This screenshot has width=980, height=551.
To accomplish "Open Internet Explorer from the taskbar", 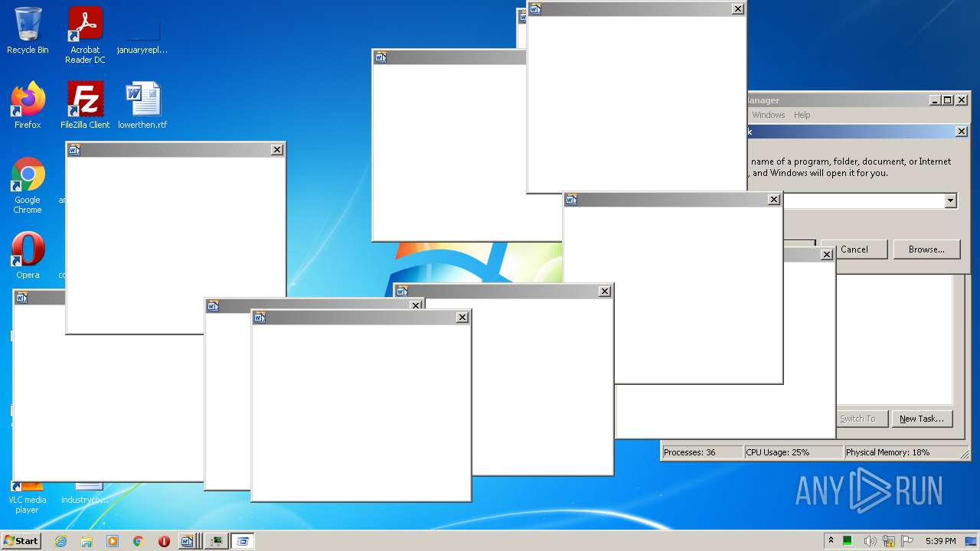I will pos(60,541).
